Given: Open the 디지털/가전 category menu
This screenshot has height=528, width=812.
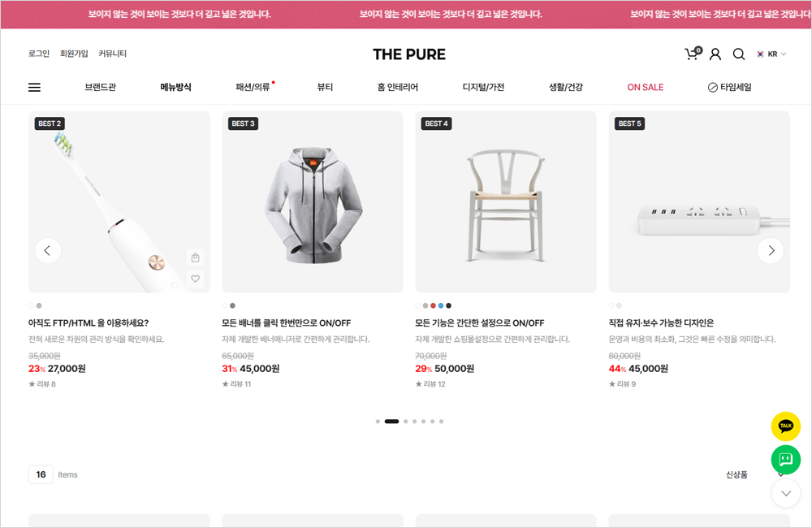Looking at the screenshot, I should coord(483,87).
